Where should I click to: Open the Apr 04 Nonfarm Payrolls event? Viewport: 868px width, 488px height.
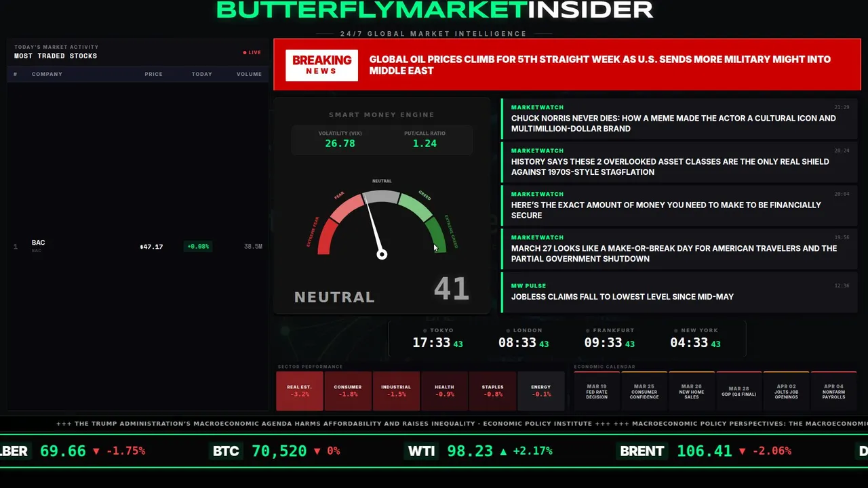point(834,391)
